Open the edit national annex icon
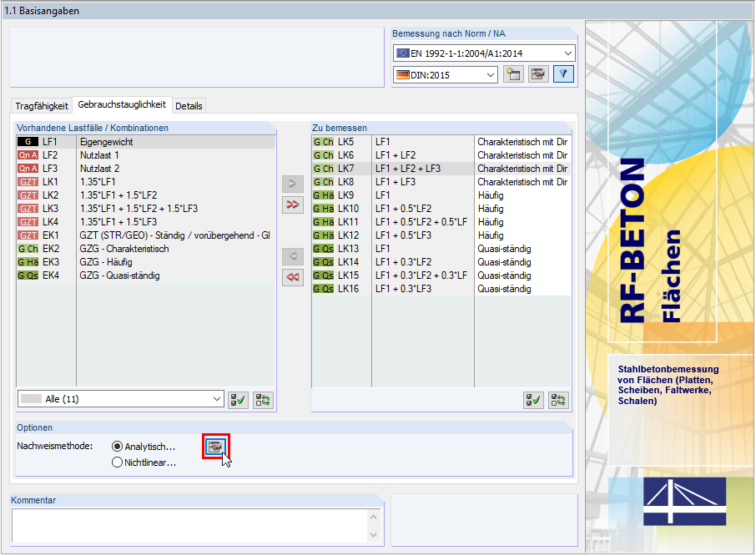This screenshot has width=756, height=556. (x=538, y=73)
